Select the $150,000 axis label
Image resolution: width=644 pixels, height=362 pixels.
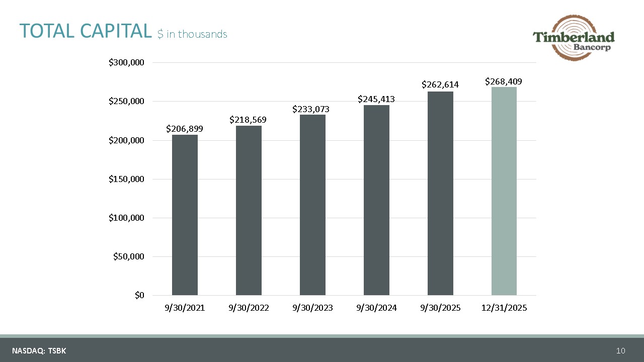(127, 179)
